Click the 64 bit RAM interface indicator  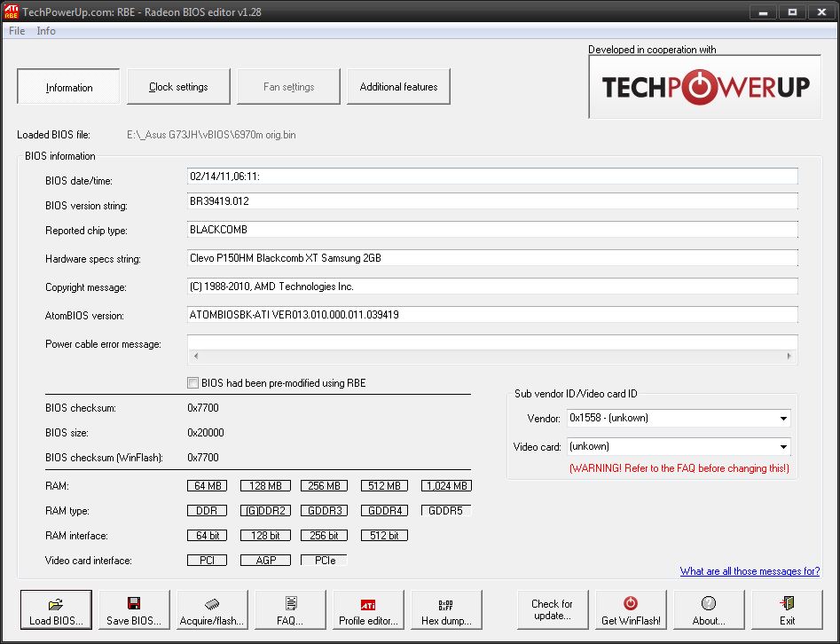207,535
